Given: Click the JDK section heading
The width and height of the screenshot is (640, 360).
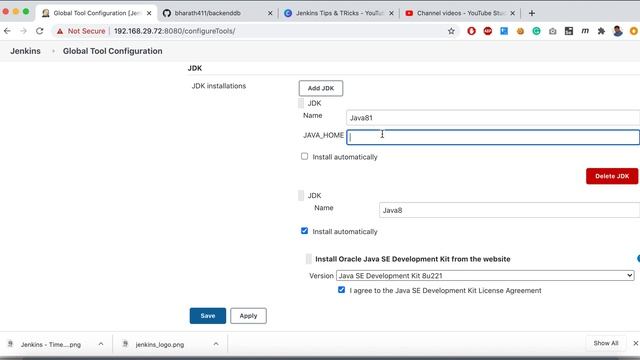Looking at the screenshot, I should coord(195,68).
